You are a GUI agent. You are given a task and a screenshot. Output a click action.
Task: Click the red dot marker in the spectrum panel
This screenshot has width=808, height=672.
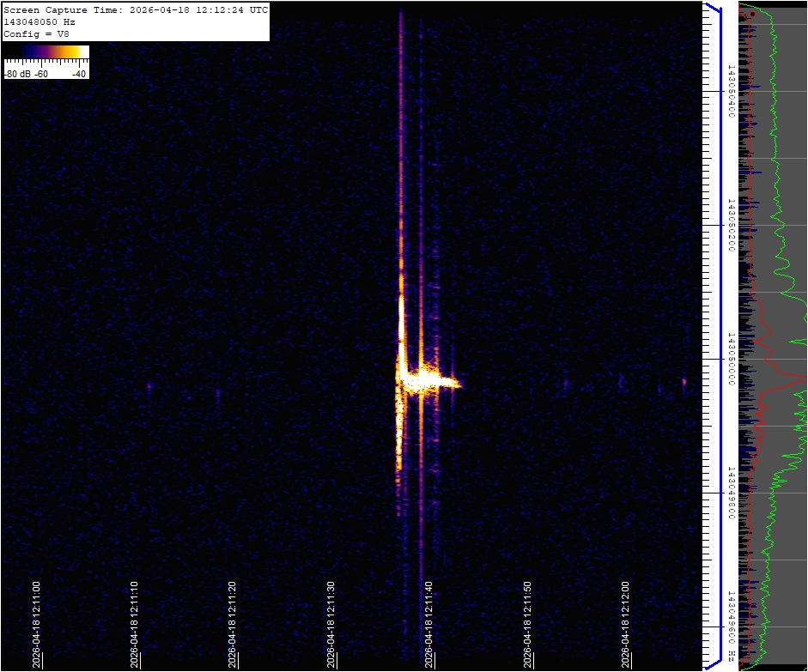pyautogui.click(x=752, y=14)
